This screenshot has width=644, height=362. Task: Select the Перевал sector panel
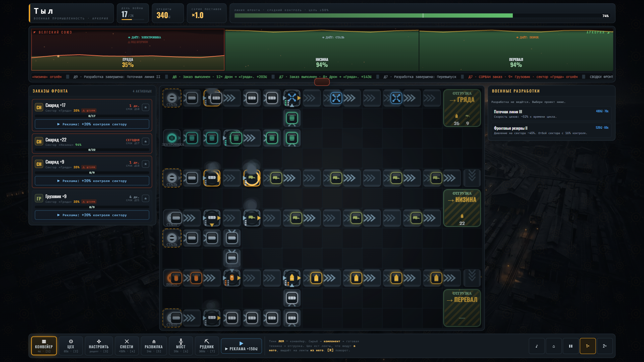pyautogui.click(x=516, y=50)
